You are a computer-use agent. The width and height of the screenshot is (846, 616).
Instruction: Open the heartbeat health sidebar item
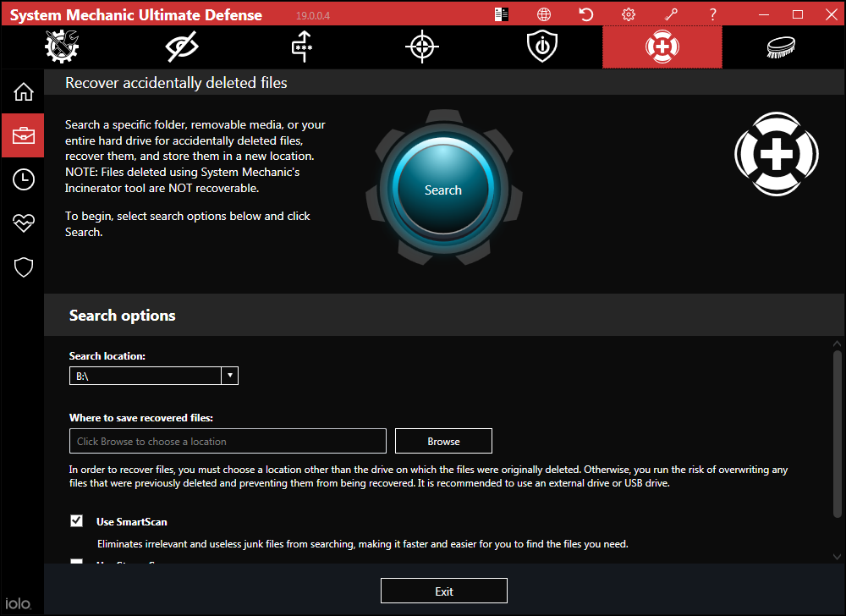[23, 223]
